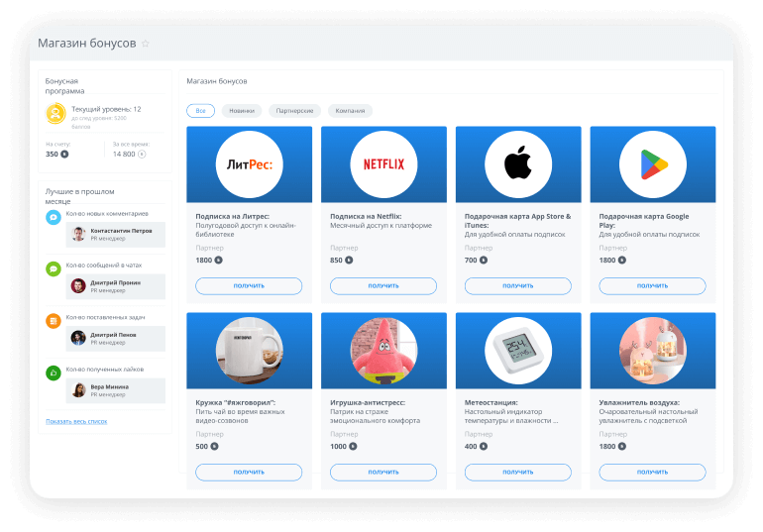Click the Кол-во поставленных задач label
The width and height of the screenshot is (763, 532).
[106, 317]
